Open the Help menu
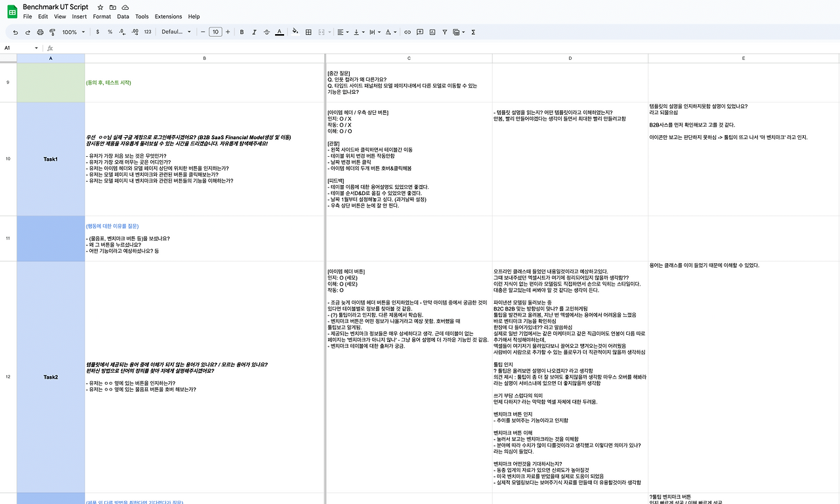The width and height of the screenshot is (840, 504). pyautogui.click(x=194, y=16)
